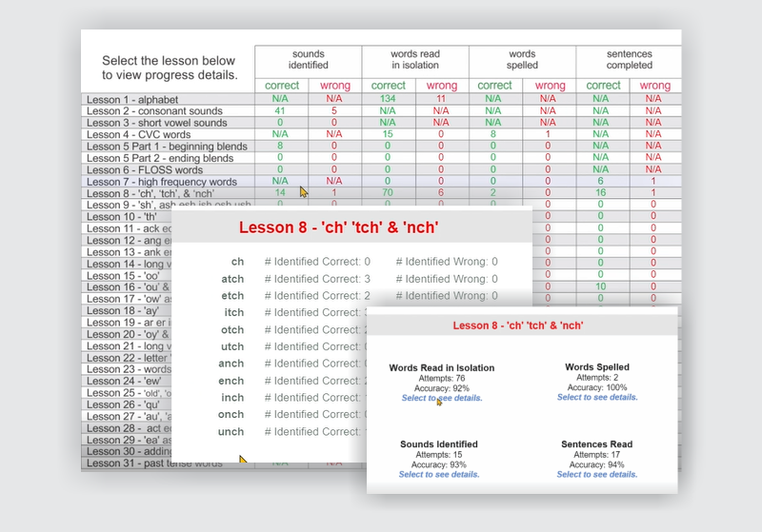The image size is (762, 532).
Task: Click the 'unch' sound row label
Action: pos(231,432)
